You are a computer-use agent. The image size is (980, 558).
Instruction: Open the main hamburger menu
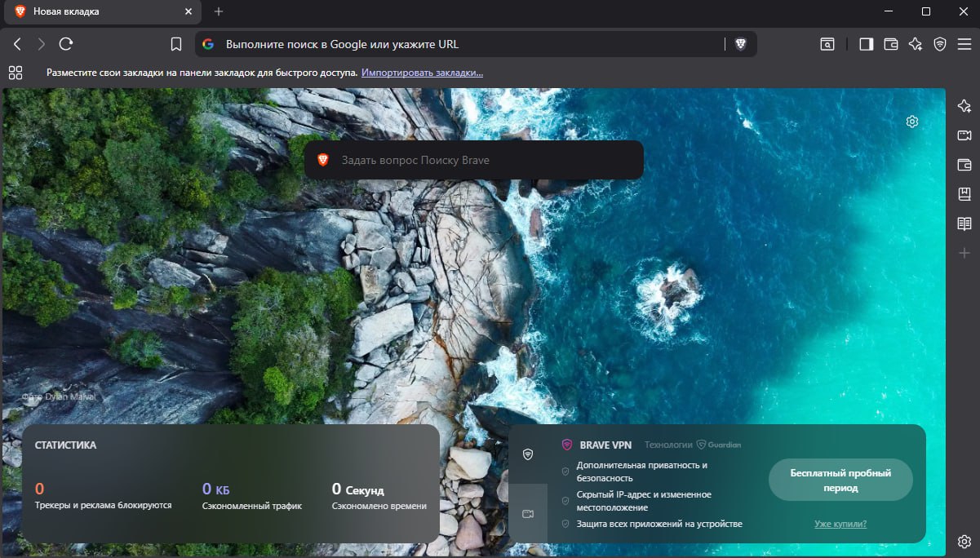click(x=964, y=44)
